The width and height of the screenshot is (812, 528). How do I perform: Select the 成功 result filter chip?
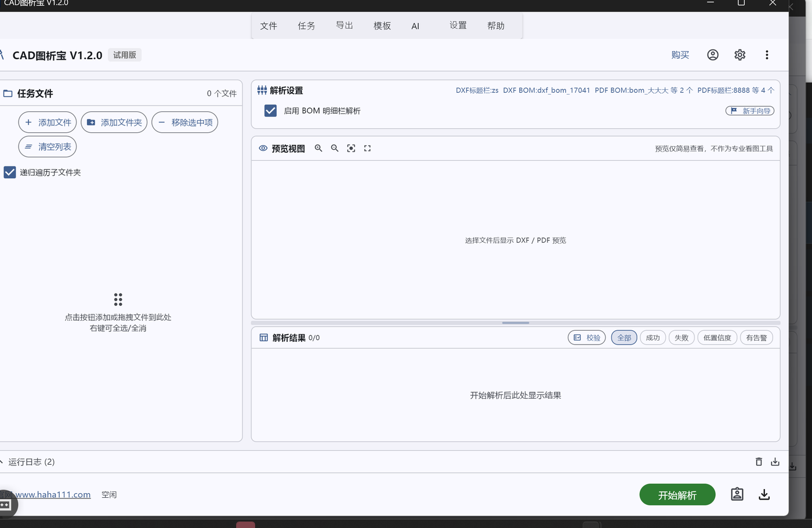pyautogui.click(x=652, y=338)
